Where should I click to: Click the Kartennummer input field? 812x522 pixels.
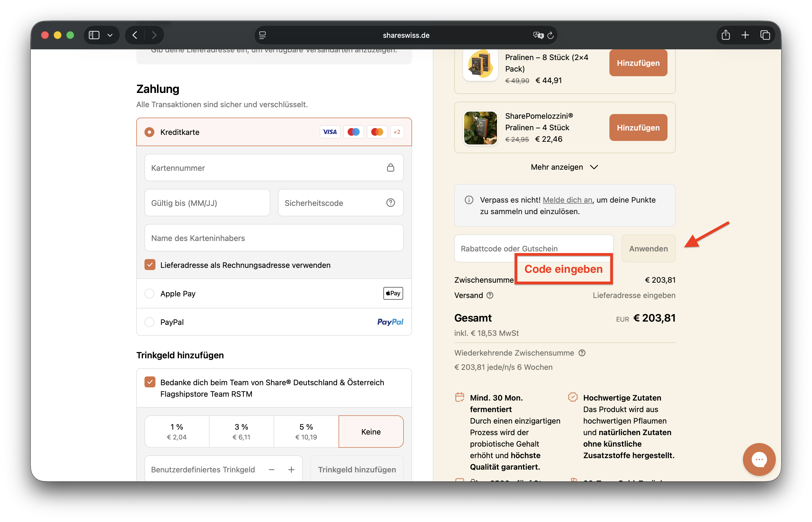pyautogui.click(x=268, y=168)
